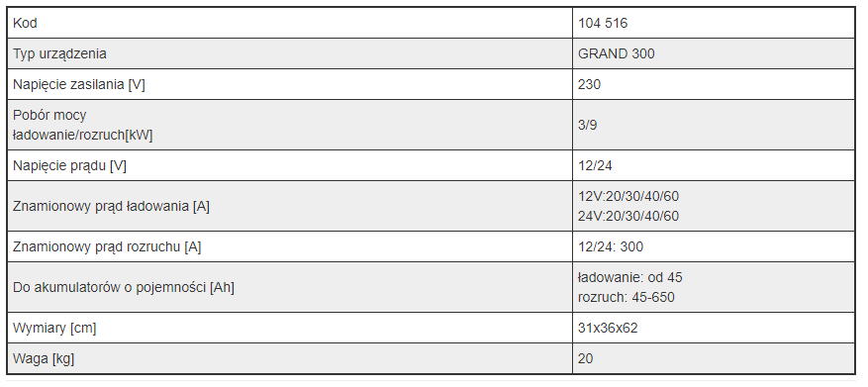Screen dimensions: 868x387
Task: Click the 'Napięcie zasilania [V]' label
Action: click(79, 85)
